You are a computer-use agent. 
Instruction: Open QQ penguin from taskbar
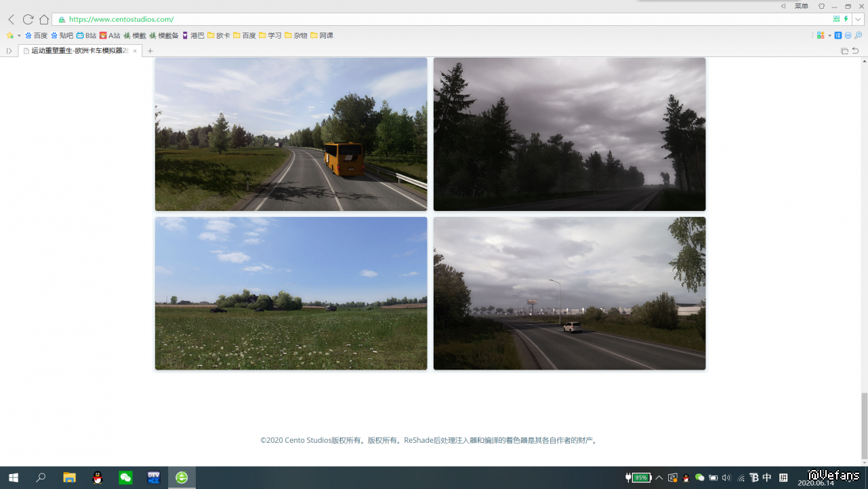(98, 477)
